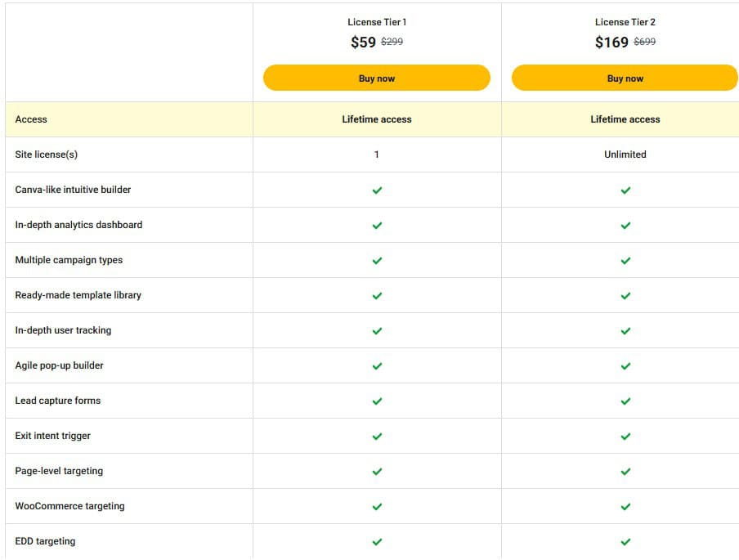Select the Lead capture forms checkmark under Tier 2
Viewport: 739px width, 560px height.
point(625,401)
